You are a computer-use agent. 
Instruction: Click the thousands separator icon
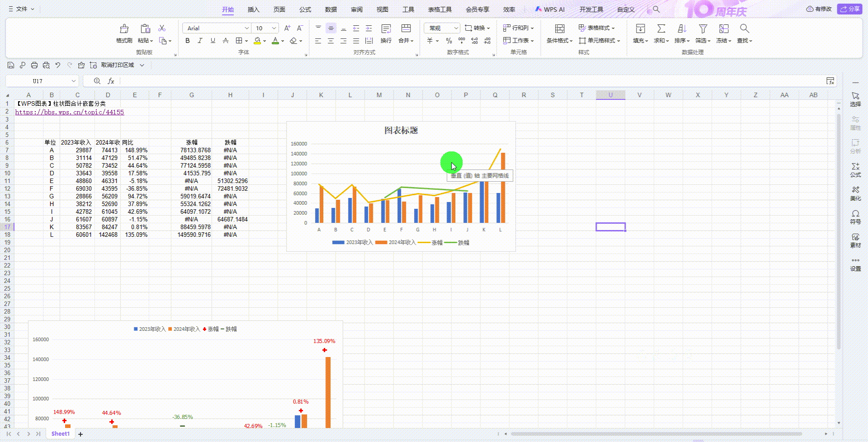(x=462, y=41)
